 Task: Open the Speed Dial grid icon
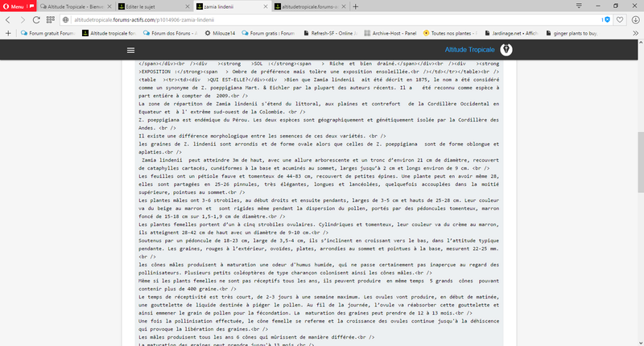[51, 19]
